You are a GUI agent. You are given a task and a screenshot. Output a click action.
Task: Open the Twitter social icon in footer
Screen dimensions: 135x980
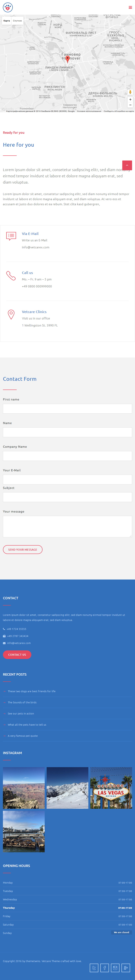[94, 968]
